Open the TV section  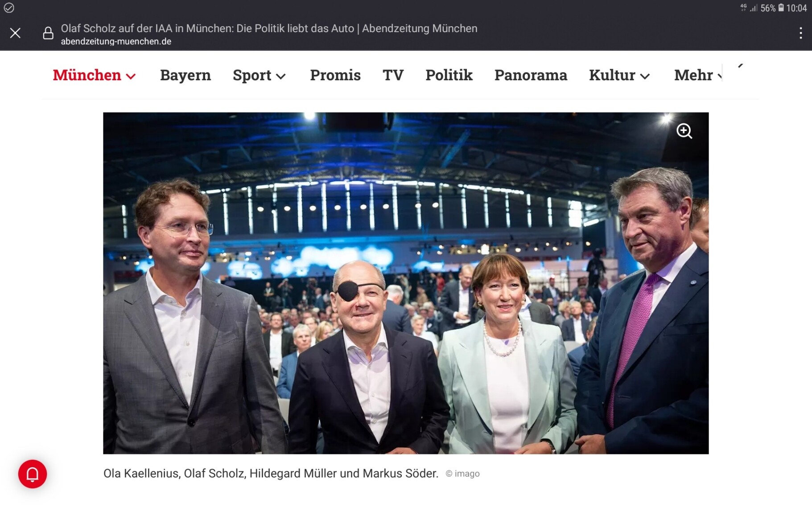pyautogui.click(x=393, y=75)
